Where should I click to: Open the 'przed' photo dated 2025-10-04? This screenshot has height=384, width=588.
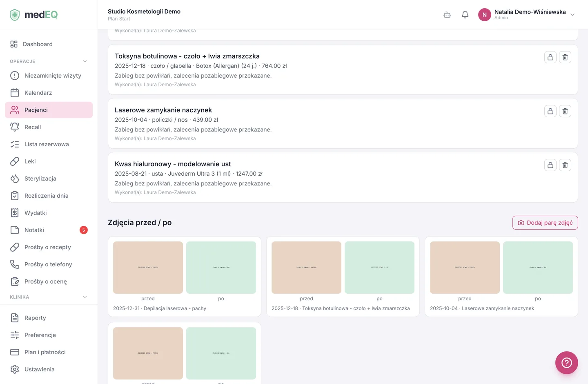pyautogui.click(x=465, y=268)
